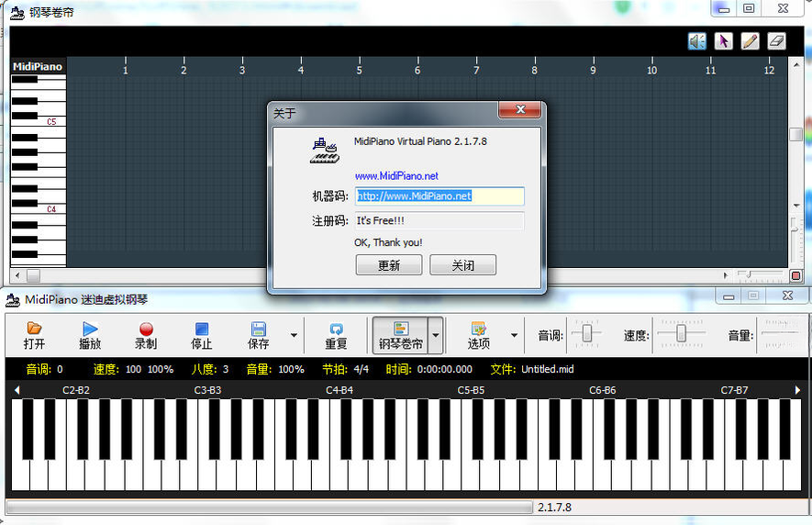Select the eraser tool in piano roll

pyautogui.click(x=776, y=41)
